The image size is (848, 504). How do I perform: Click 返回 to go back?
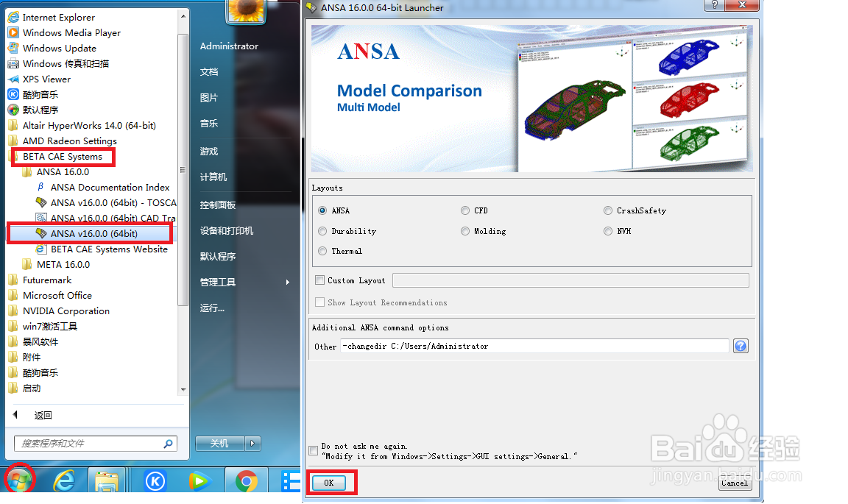[43, 415]
